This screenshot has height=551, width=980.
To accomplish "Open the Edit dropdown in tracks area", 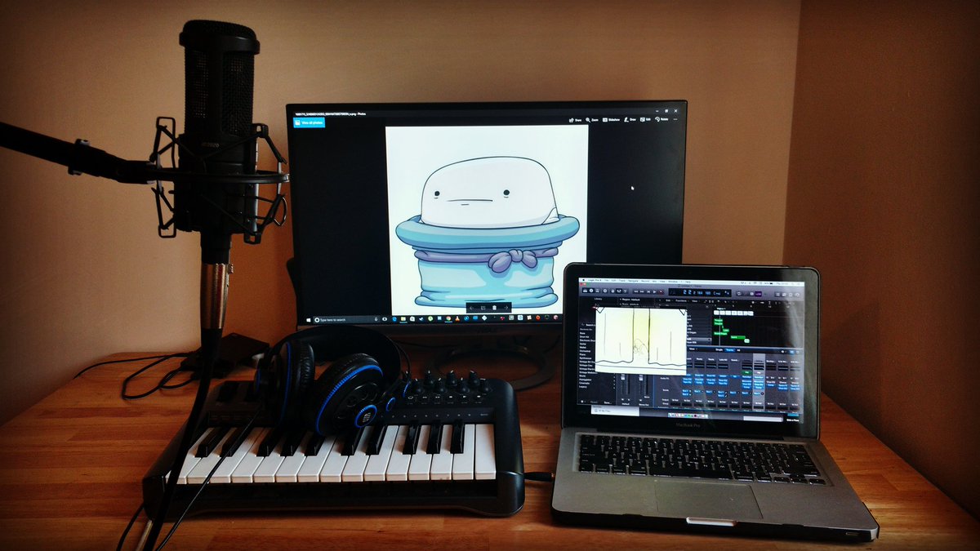I will point(668,300).
